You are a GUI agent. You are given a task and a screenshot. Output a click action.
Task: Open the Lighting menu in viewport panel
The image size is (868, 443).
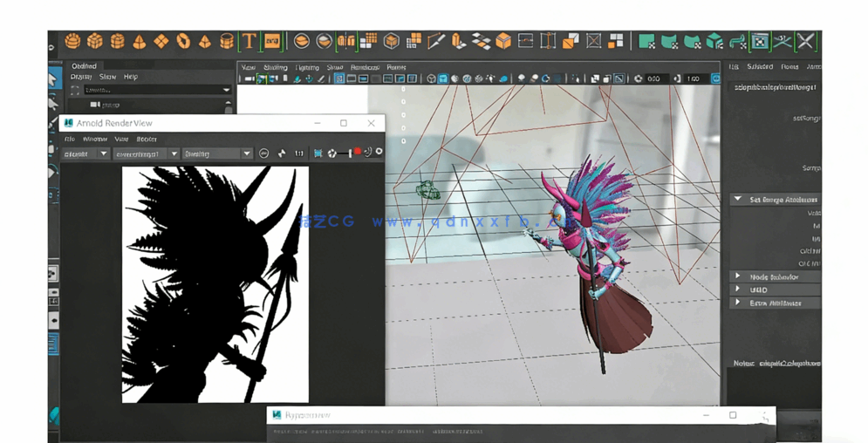(307, 67)
